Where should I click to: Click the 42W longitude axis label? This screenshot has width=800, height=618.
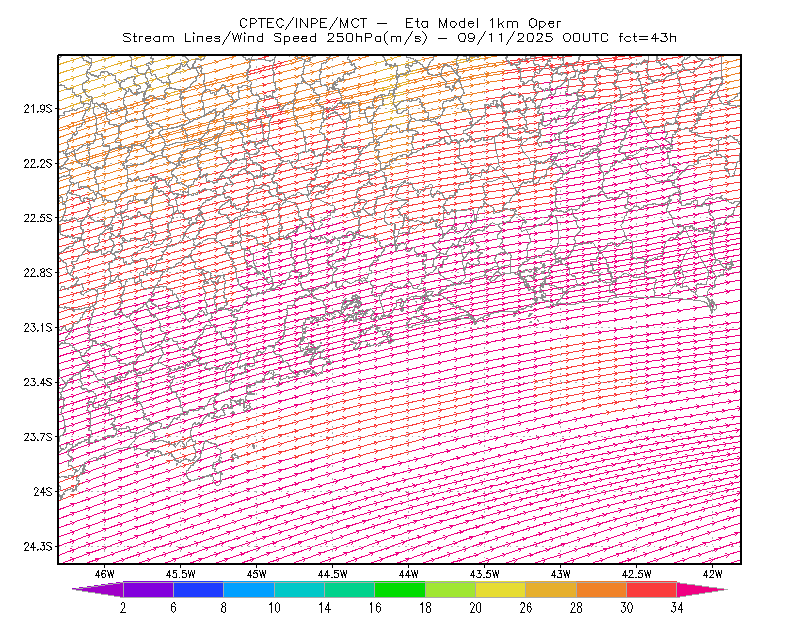pos(712,574)
